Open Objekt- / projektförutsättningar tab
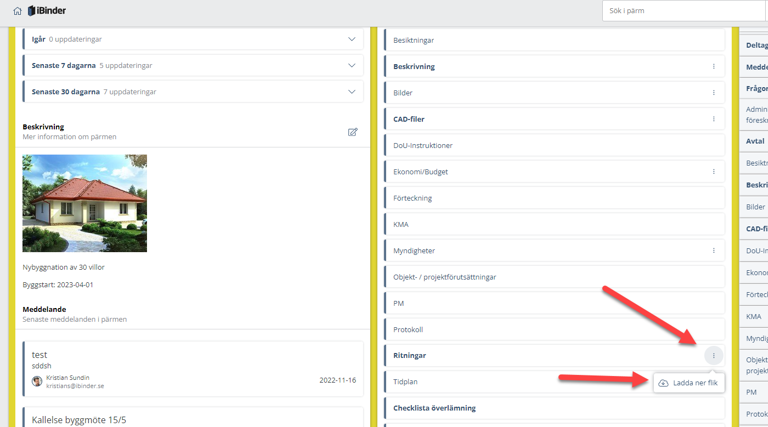This screenshot has width=768, height=427. (x=554, y=277)
